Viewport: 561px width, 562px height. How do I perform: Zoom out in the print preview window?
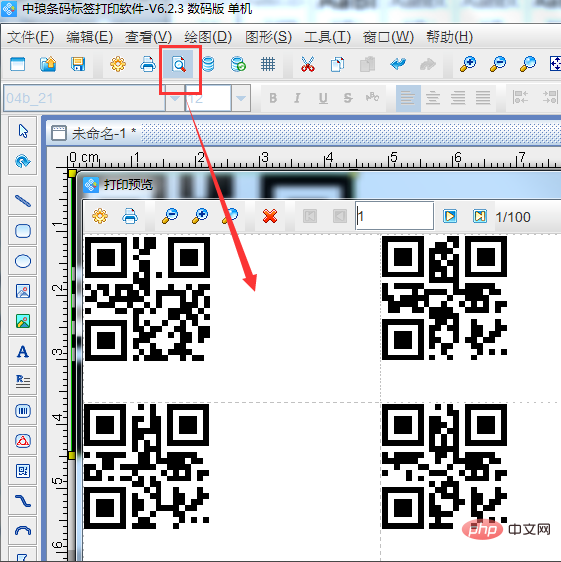[x=170, y=216]
